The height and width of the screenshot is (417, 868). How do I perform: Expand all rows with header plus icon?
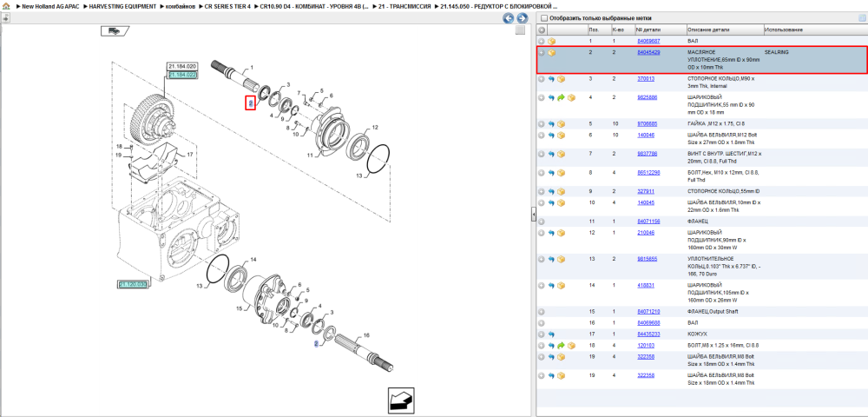click(x=542, y=30)
